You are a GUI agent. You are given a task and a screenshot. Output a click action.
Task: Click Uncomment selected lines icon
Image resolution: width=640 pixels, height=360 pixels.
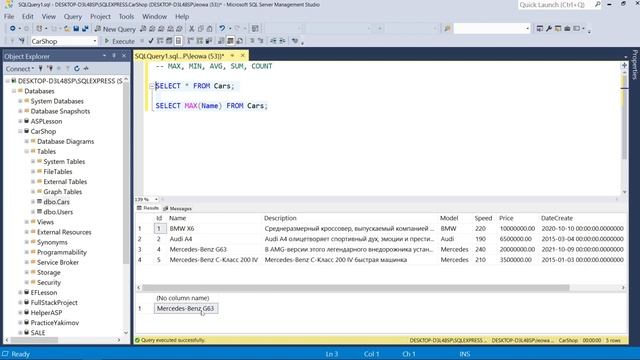(260, 41)
